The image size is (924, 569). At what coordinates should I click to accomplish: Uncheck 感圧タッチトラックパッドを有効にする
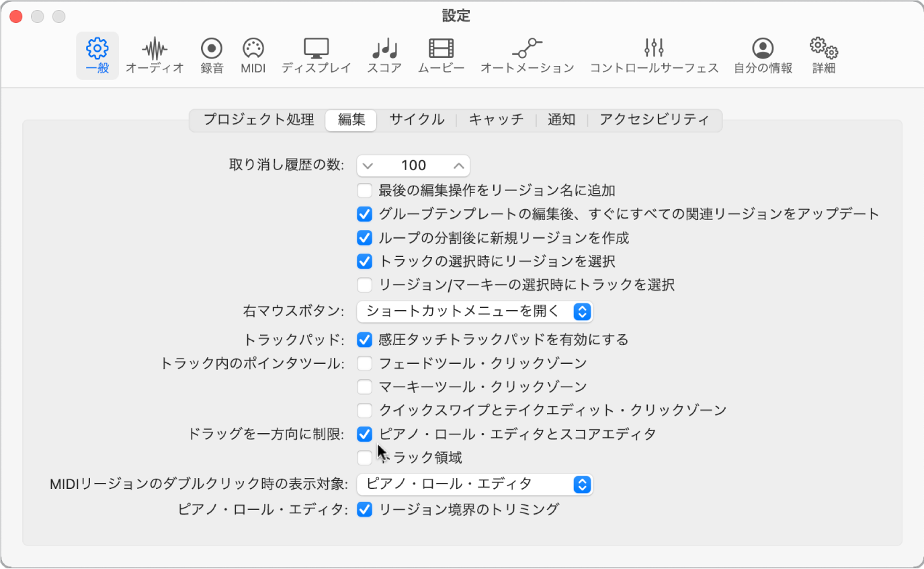(x=365, y=339)
